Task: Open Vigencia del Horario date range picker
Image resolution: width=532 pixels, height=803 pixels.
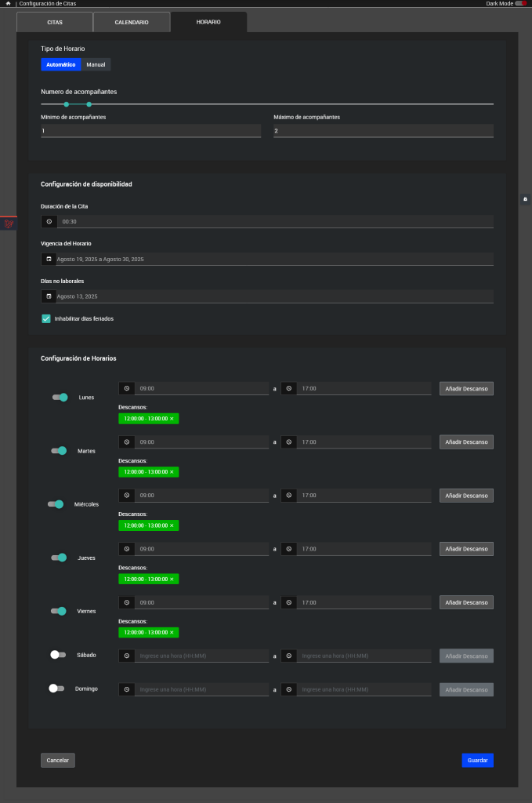Action: [273, 259]
